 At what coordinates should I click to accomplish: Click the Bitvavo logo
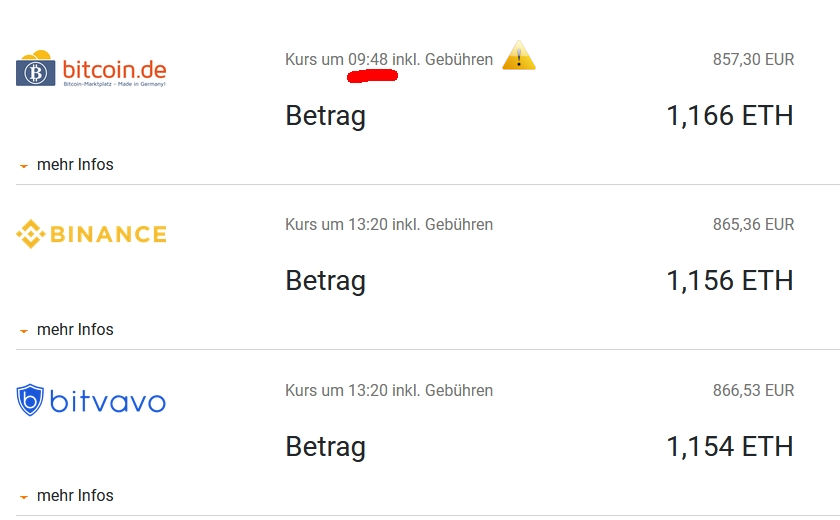coord(91,401)
